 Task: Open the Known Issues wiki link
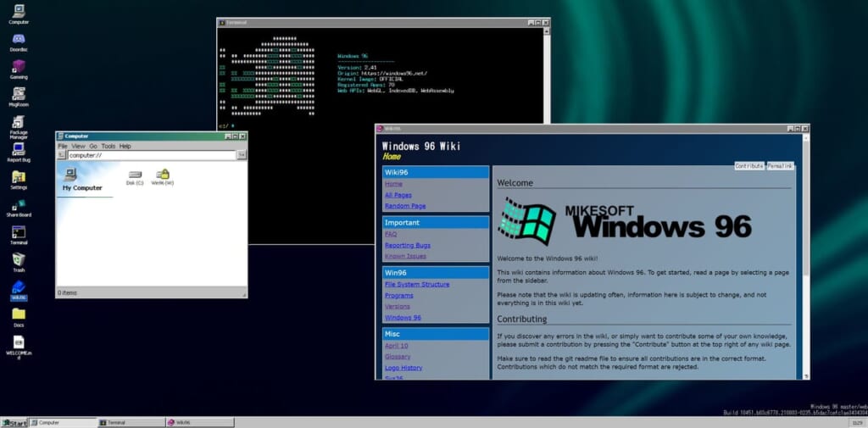[x=405, y=256]
